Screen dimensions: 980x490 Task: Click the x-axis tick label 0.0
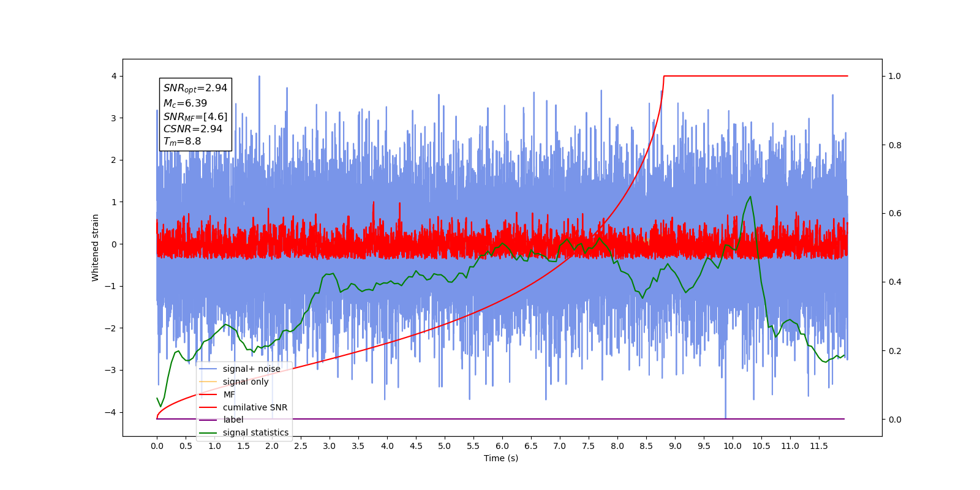(x=157, y=446)
